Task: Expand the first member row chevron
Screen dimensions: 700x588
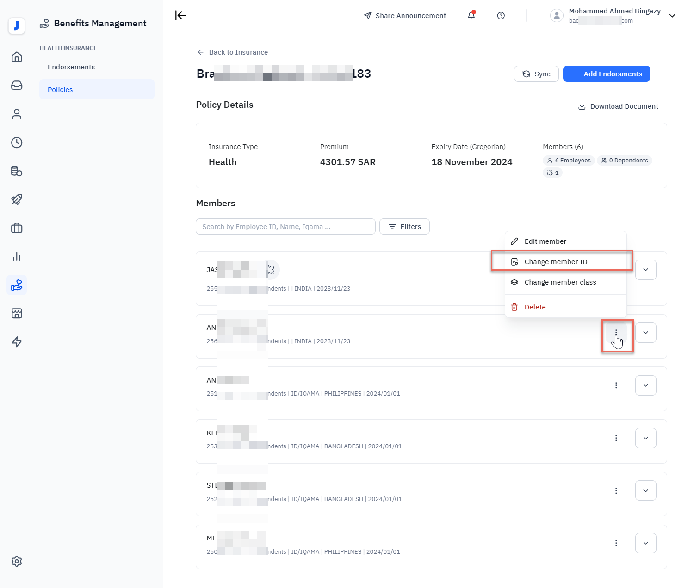Action: point(645,270)
